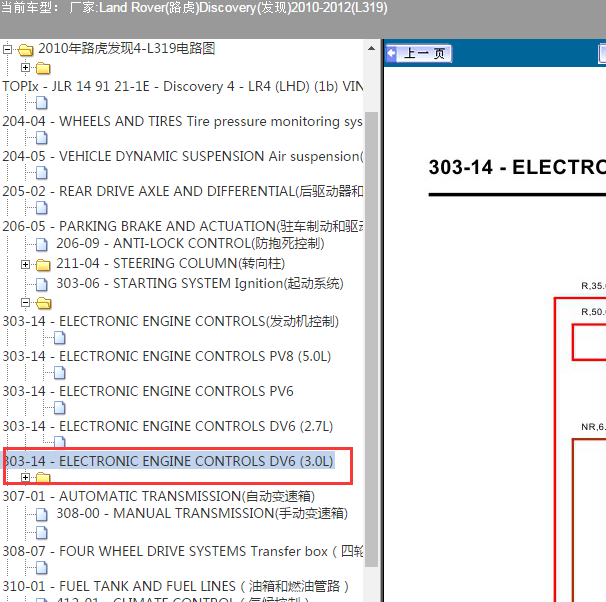Select 206-05 PARKING BRAKE AND ACTUATION entry
This screenshot has height=602, width=606.
[182, 226]
